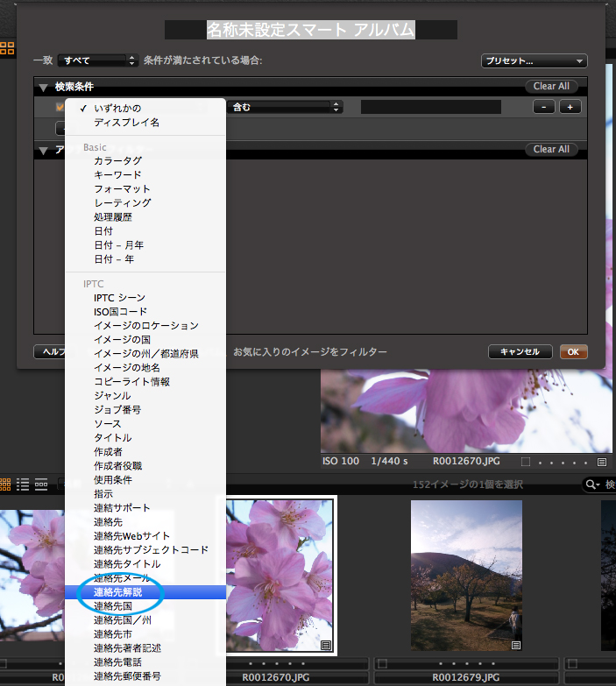Image resolution: width=616 pixels, height=686 pixels.
Task: Click the search magnifier icon
Action: [x=594, y=484]
